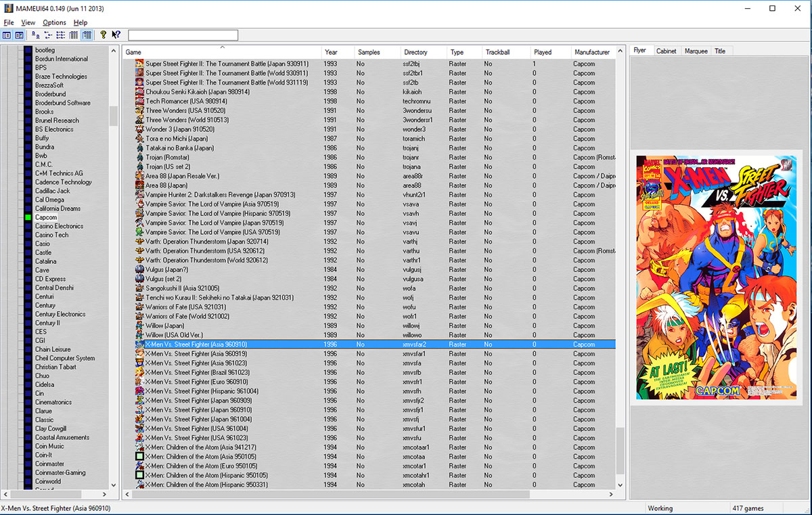The image size is (812, 515).
Task: Open the Options menu
Action: (x=55, y=22)
